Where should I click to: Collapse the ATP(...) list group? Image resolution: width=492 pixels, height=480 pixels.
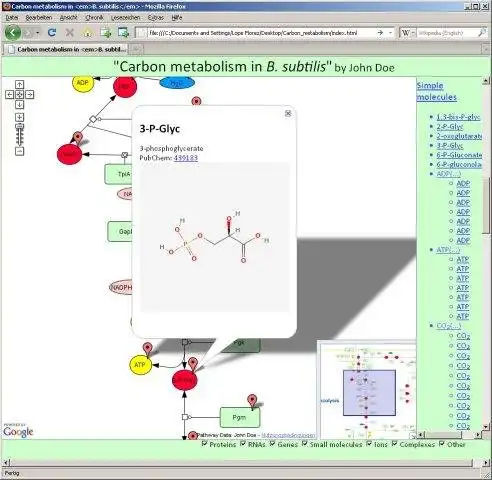[448, 250]
